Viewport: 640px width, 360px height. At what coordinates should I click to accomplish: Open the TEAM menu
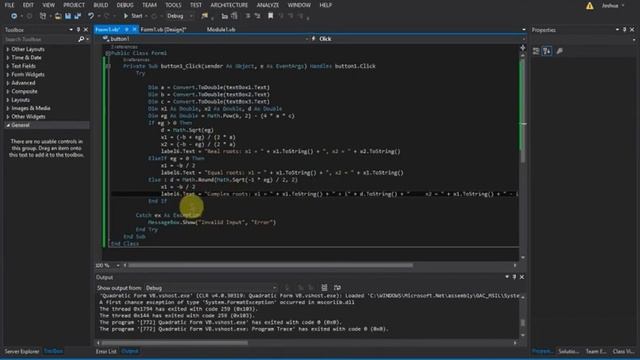(x=149, y=5)
